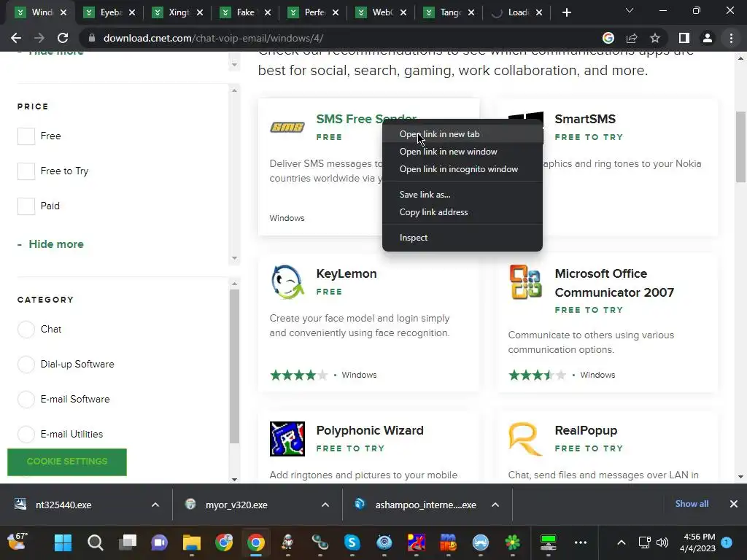Open the browser side panel
747x560 pixels.
pos(684,38)
